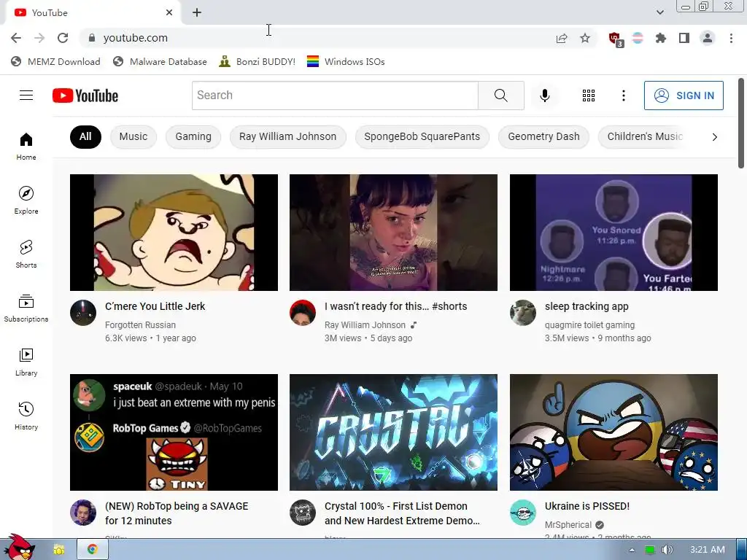Image resolution: width=747 pixels, height=560 pixels.
Task: Open quagmire toilet gaming channel avatar
Action: coord(522,312)
